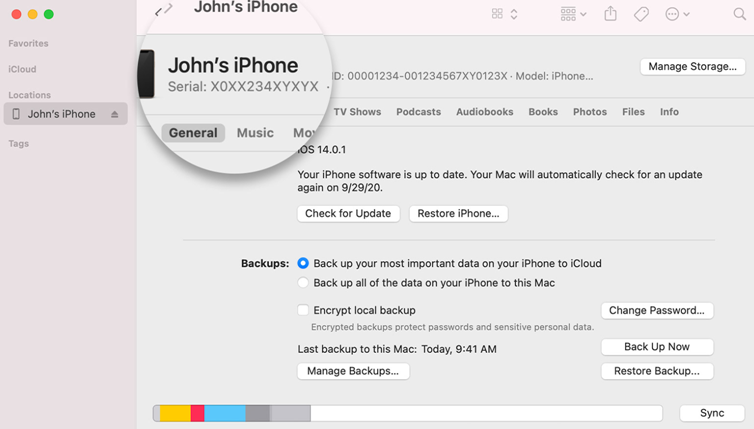The image size is (754, 429).
Task: Open the Finder search magnifier
Action: pos(740,14)
